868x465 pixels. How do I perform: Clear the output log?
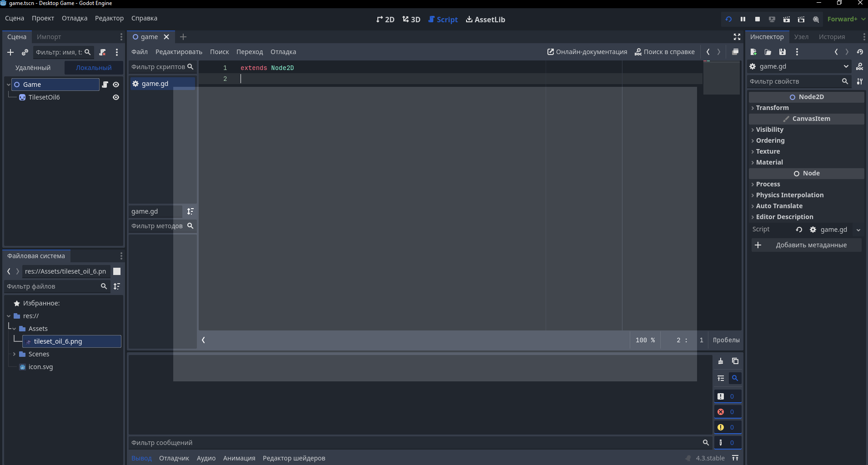721,361
